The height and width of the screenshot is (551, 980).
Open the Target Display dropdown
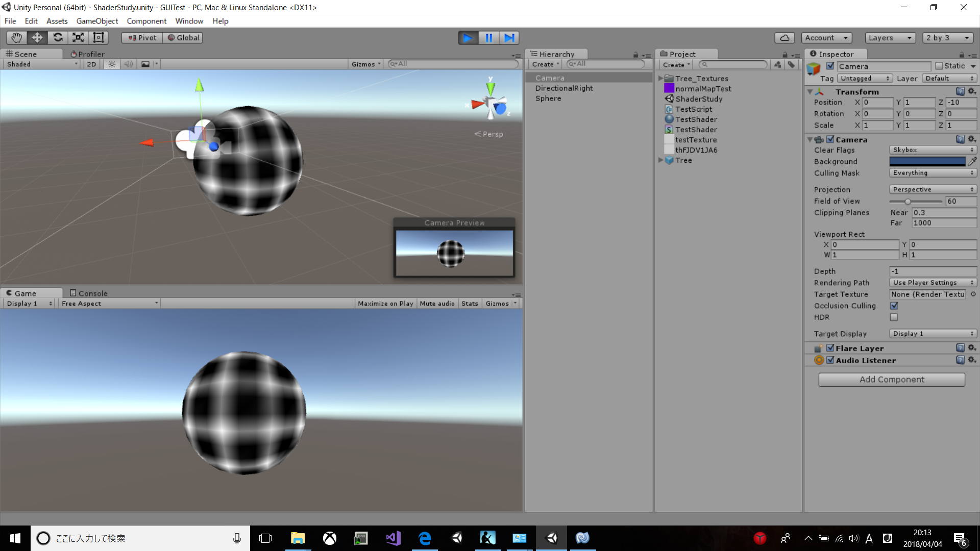pyautogui.click(x=933, y=334)
